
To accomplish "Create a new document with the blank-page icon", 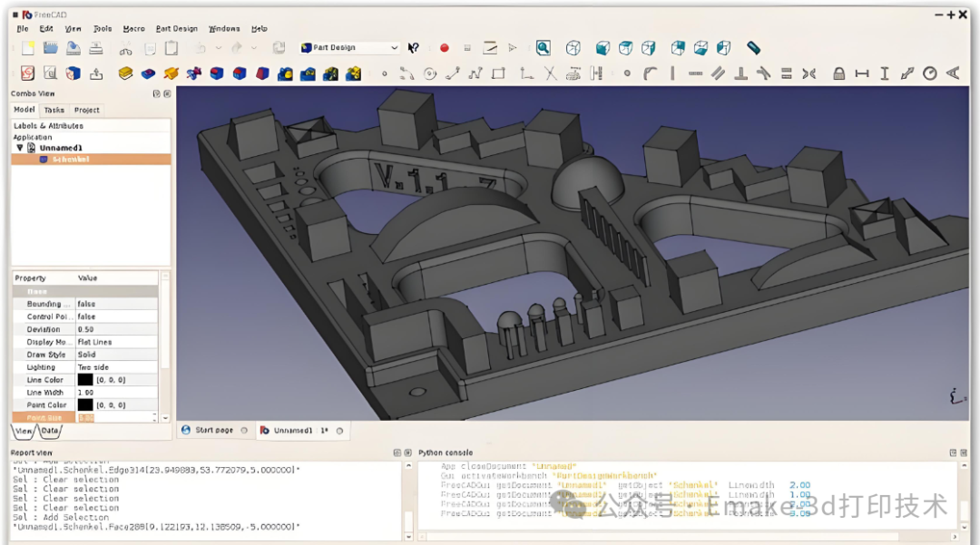I will click(27, 48).
